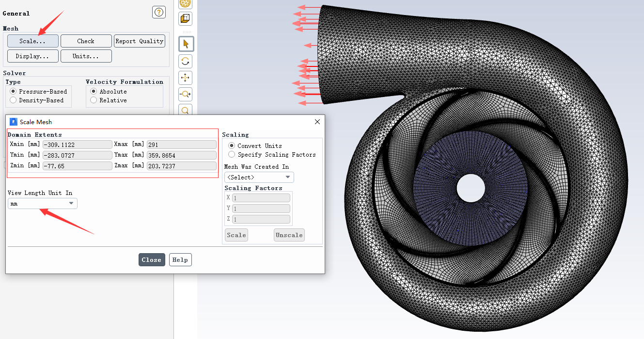This screenshot has height=339, width=644.
Task: Click the cube display icon in toolbar
Action: (185, 19)
